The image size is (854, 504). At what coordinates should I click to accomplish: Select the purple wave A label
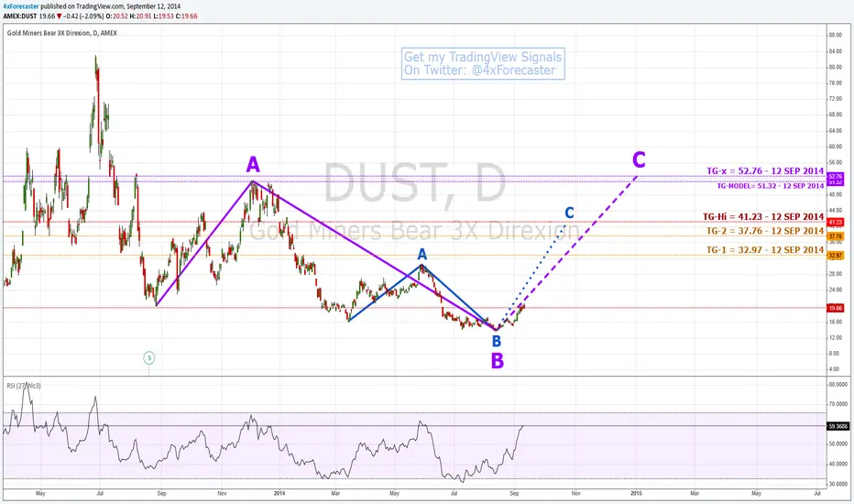(x=253, y=164)
